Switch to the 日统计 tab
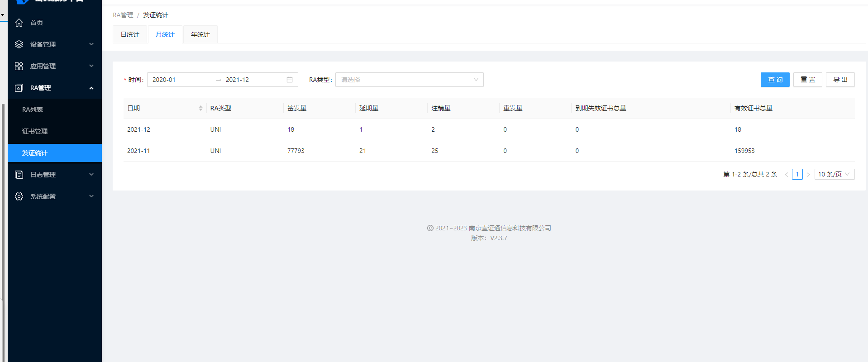Screen dimensions: 868x362 tap(130, 34)
